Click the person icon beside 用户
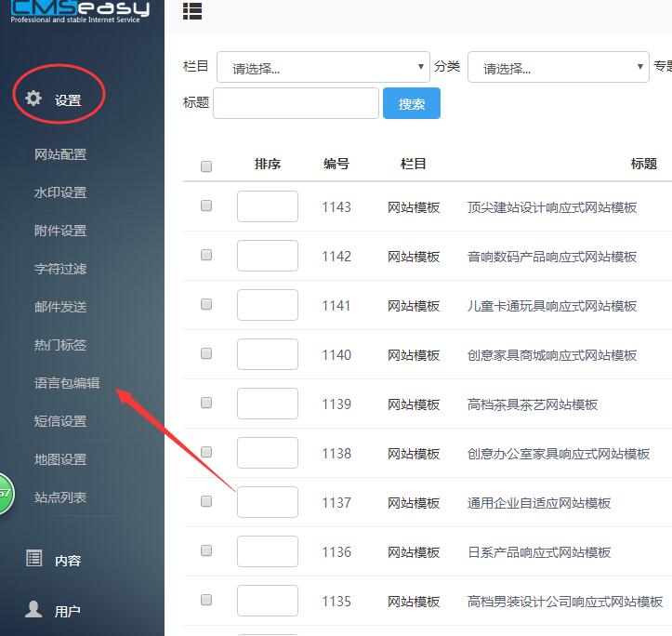 tap(33, 609)
